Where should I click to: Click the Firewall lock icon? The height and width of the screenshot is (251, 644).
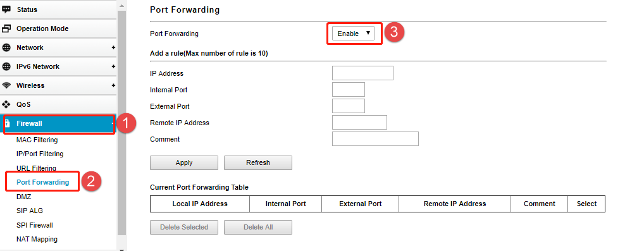coord(7,124)
